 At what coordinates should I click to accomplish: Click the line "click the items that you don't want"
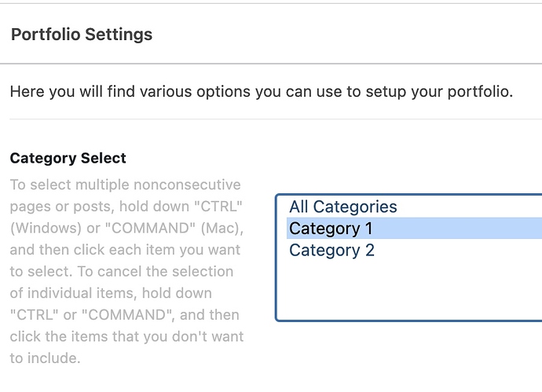coord(126,336)
